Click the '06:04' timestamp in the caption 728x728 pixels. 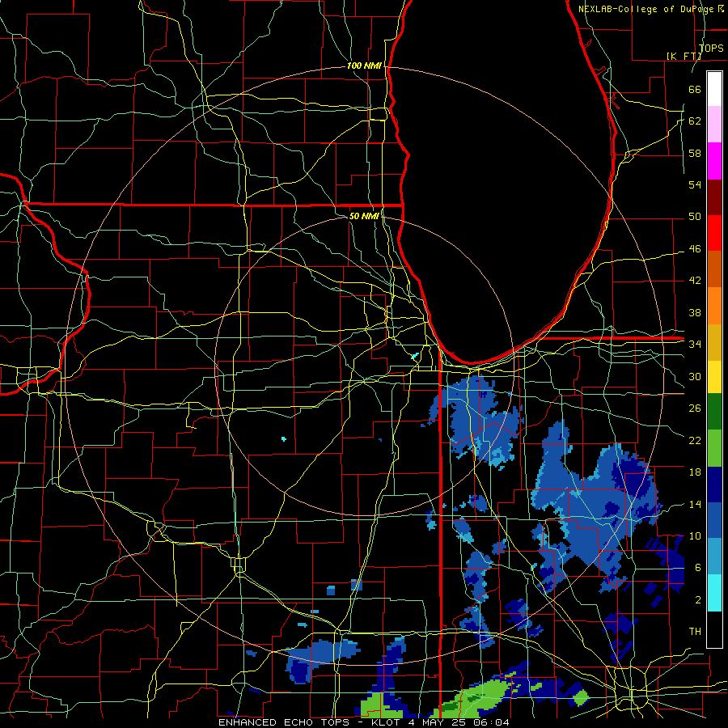pyautogui.click(x=491, y=722)
